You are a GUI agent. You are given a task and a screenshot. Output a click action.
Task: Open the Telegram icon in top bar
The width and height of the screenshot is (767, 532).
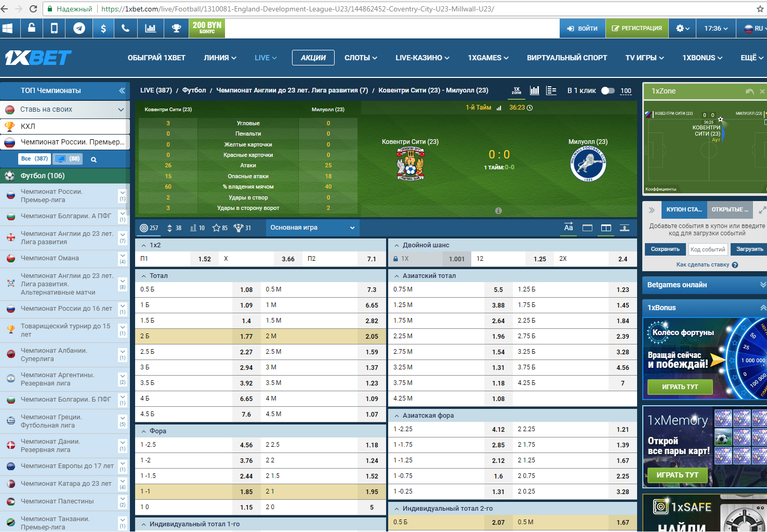click(79, 29)
